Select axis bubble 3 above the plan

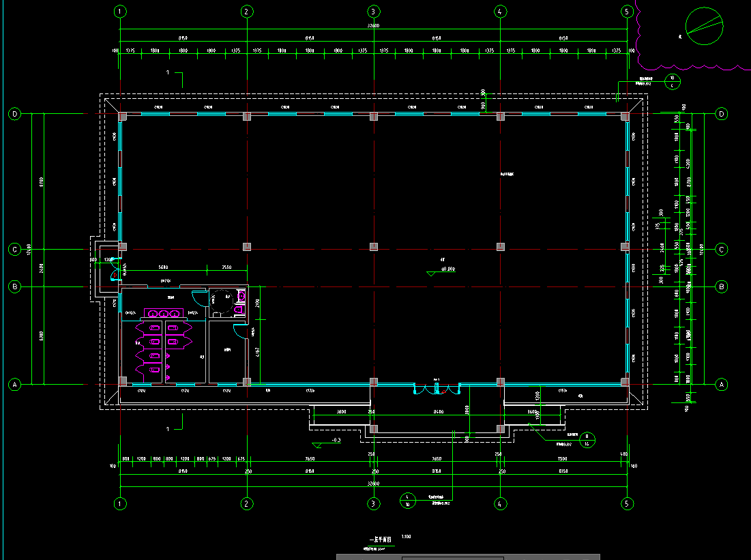[373, 12]
